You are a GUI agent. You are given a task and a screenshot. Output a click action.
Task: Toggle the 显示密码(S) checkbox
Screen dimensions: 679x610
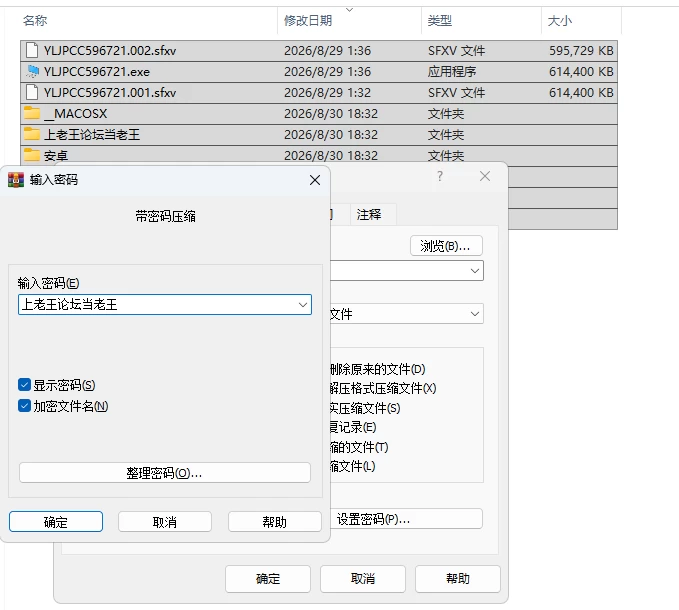pos(24,384)
